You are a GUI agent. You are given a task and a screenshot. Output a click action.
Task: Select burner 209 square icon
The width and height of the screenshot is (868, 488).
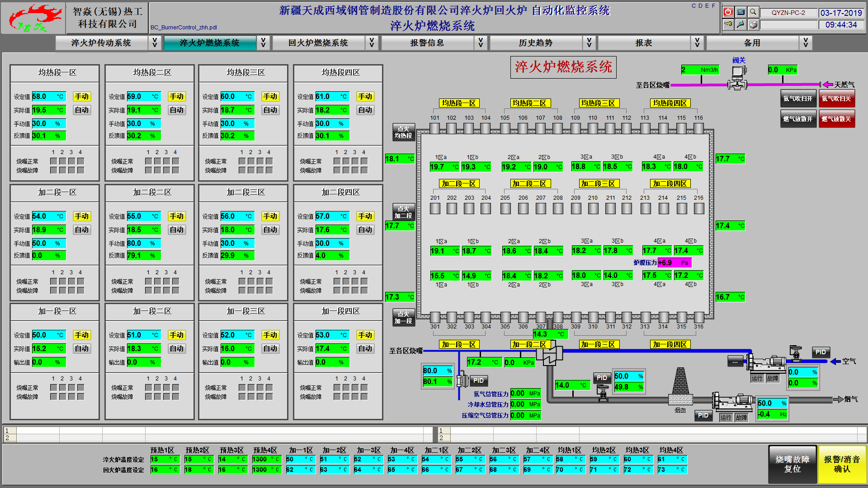(x=576, y=208)
